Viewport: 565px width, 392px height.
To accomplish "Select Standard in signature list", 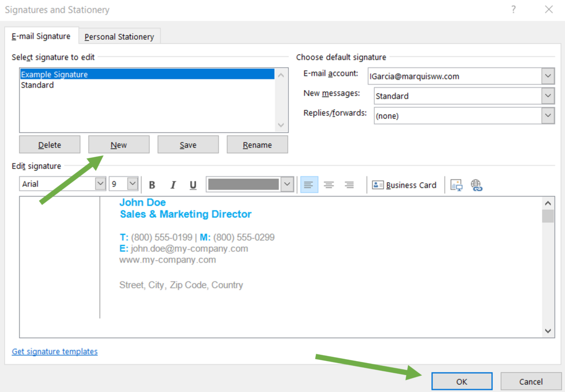I will 37,85.
